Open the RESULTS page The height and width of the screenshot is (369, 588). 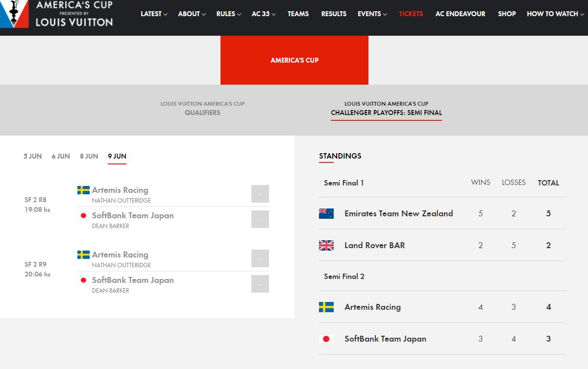[x=334, y=14]
